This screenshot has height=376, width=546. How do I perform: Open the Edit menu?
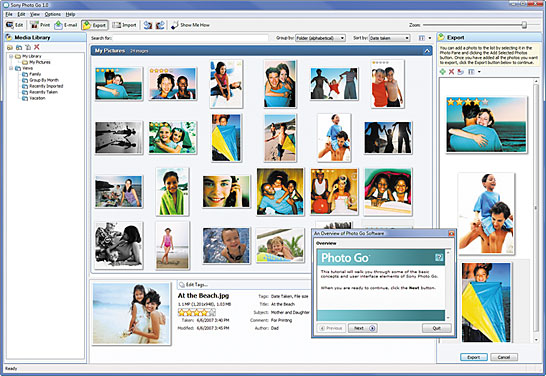pos(21,14)
